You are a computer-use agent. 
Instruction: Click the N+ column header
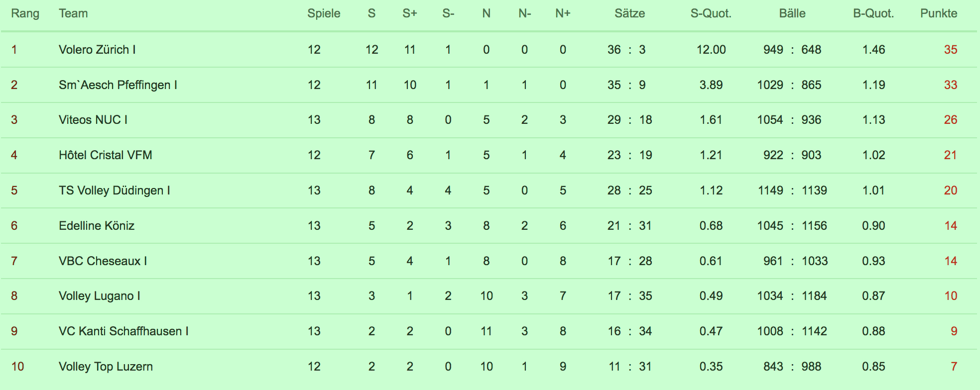pos(563,13)
